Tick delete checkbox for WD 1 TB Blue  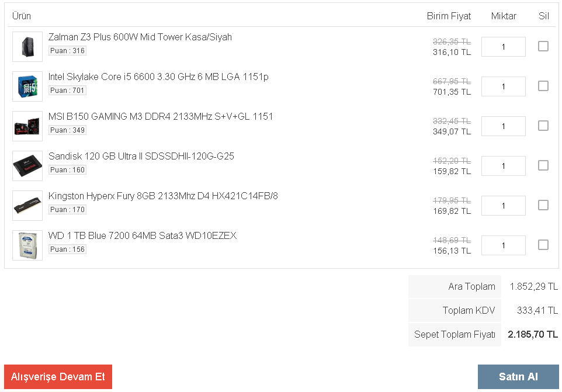point(543,245)
